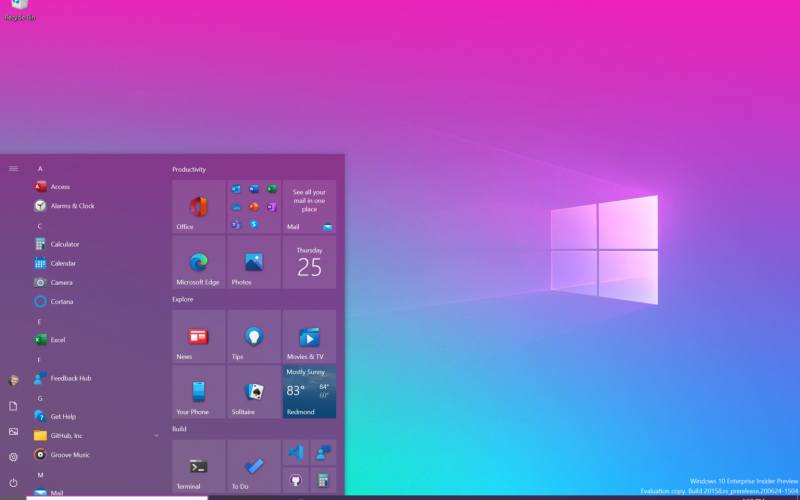
Task: Select the Recycle Bin desktop icon
Action: click(x=20, y=10)
